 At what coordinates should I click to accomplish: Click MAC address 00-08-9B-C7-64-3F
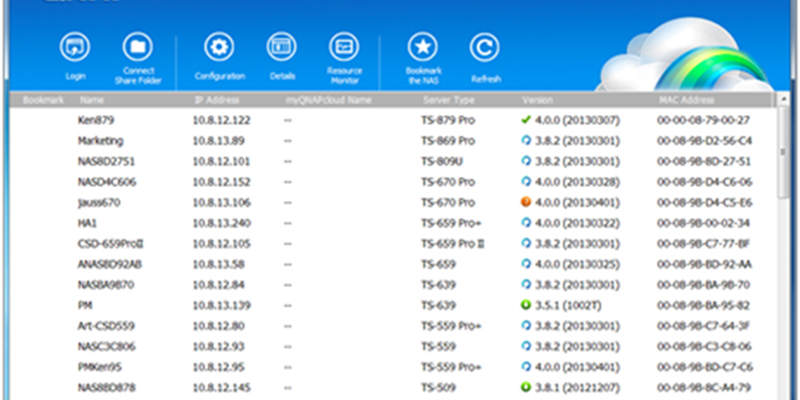point(704,326)
